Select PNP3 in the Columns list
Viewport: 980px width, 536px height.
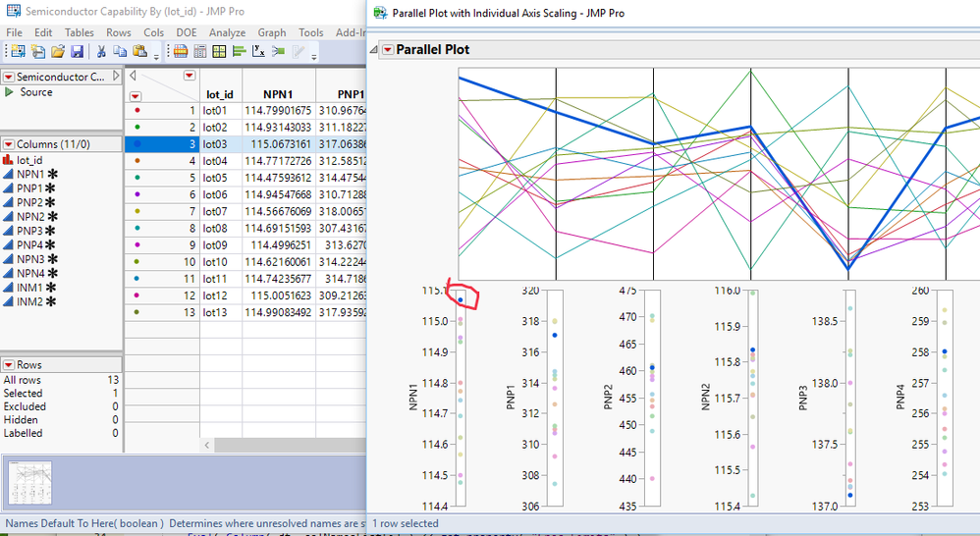(30, 231)
